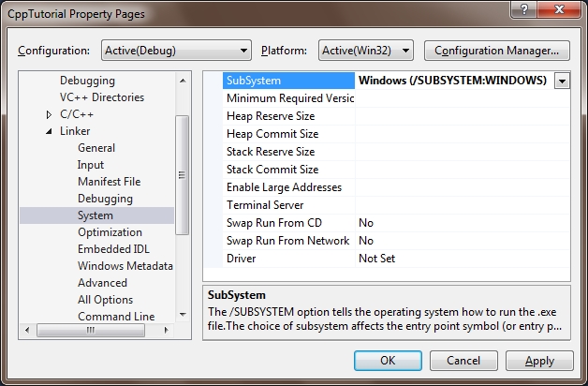588x386 pixels.
Task: Click tree horizontal scroll right arrow
Action: click(x=166, y=331)
